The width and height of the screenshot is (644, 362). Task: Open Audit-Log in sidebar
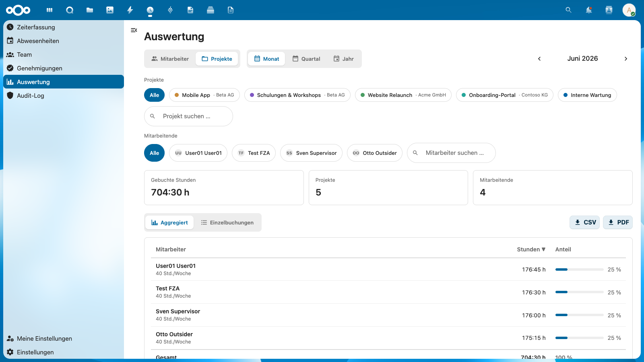[64, 96]
